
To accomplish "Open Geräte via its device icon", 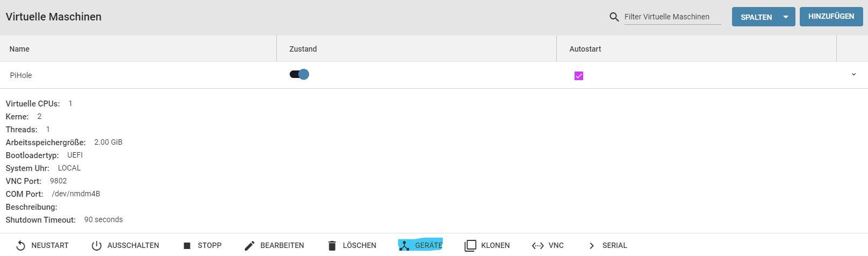I will [x=404, y=246].
